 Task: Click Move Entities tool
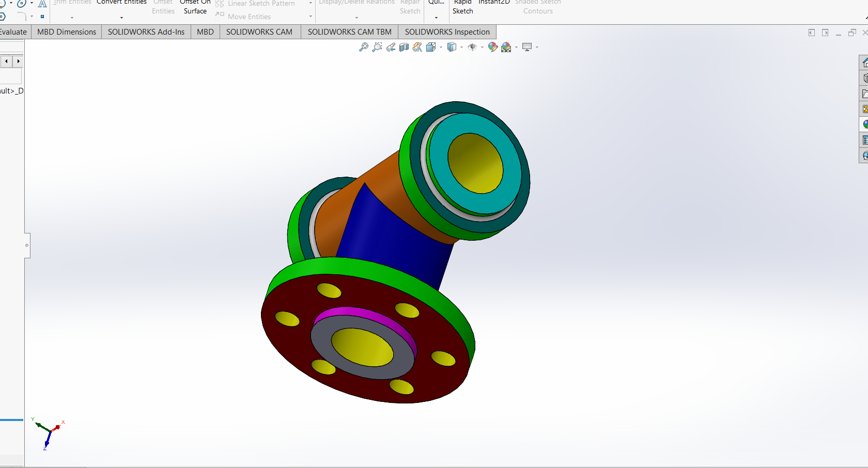(244, 17)
